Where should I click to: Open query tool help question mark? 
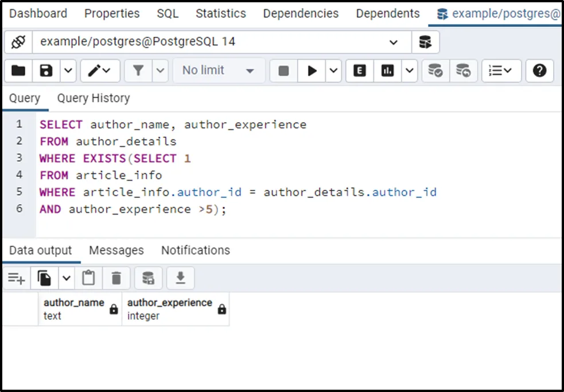pos(539,71)
